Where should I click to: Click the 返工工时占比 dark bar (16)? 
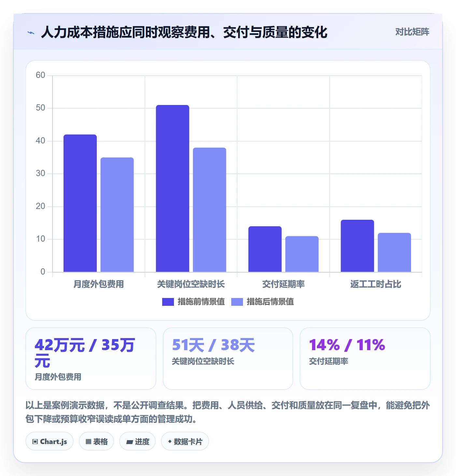tap(357, 246)
